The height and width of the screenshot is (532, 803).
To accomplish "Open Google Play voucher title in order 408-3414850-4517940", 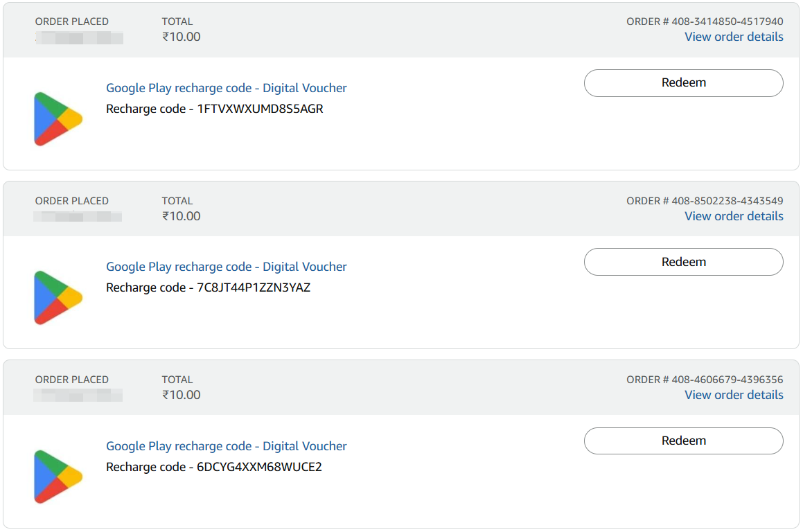I will tap(226, 88).
